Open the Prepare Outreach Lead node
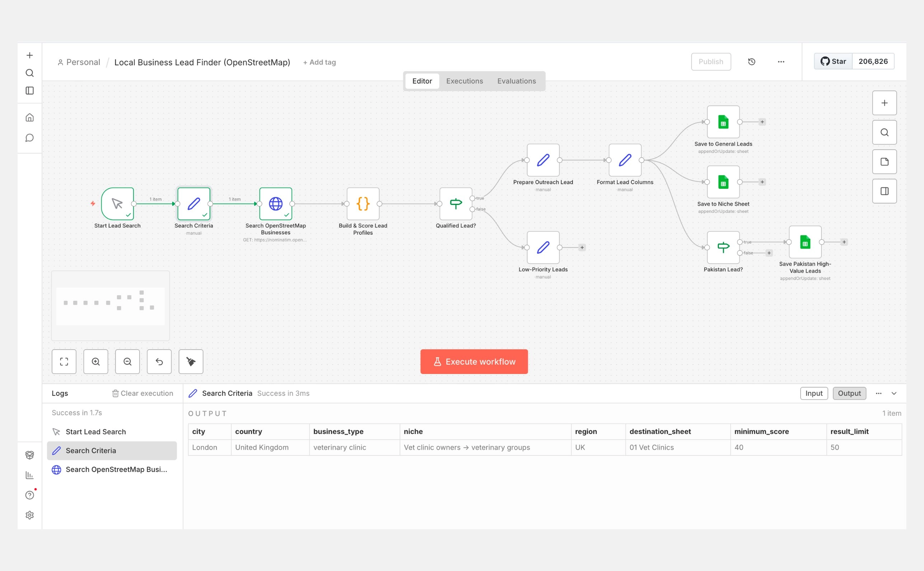 point(543,160)
